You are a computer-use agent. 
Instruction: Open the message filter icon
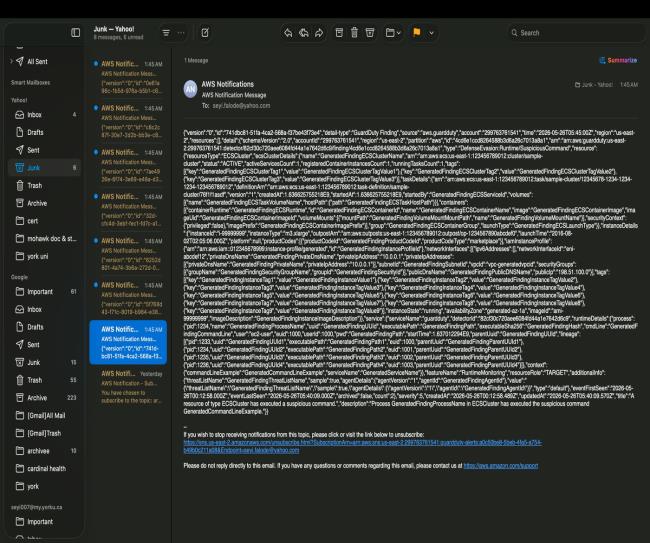click(x=166, y=33)
